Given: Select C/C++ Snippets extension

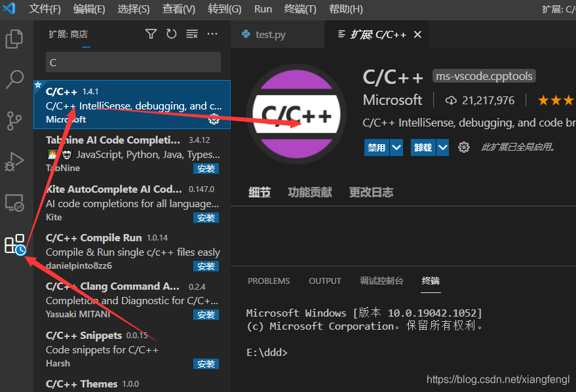Looking at the screenshot, I should click(x=132, y=349).
